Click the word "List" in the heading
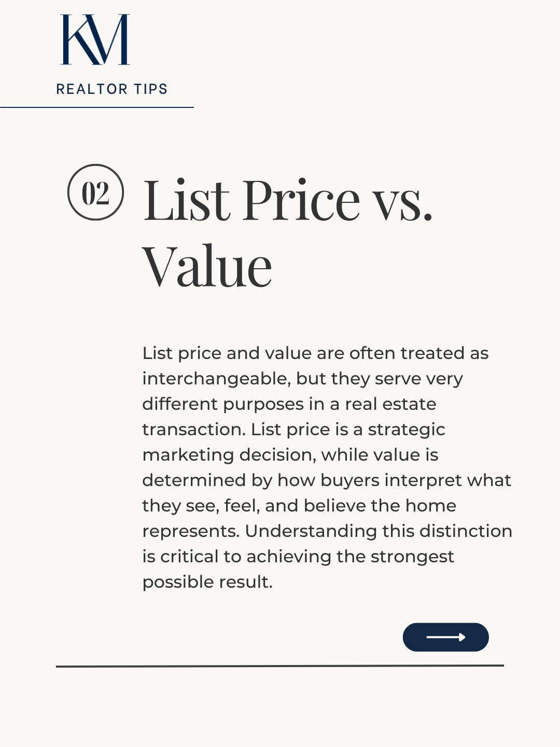 pos(186,200)
